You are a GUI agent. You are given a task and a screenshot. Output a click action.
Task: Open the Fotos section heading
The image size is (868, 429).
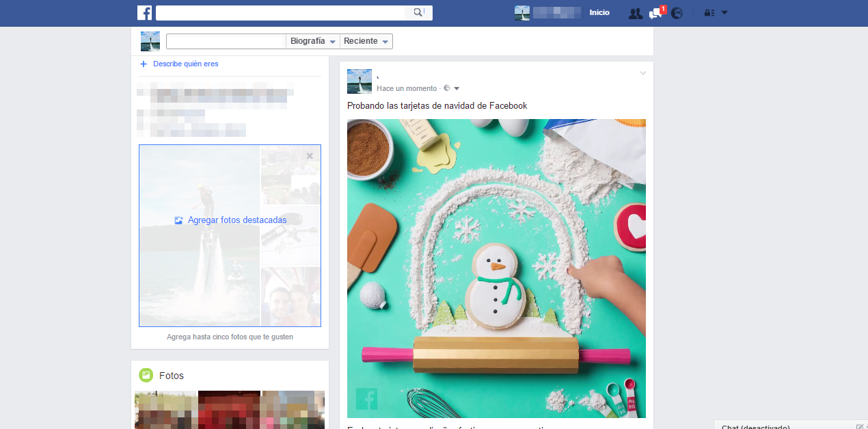pos(172,376)
